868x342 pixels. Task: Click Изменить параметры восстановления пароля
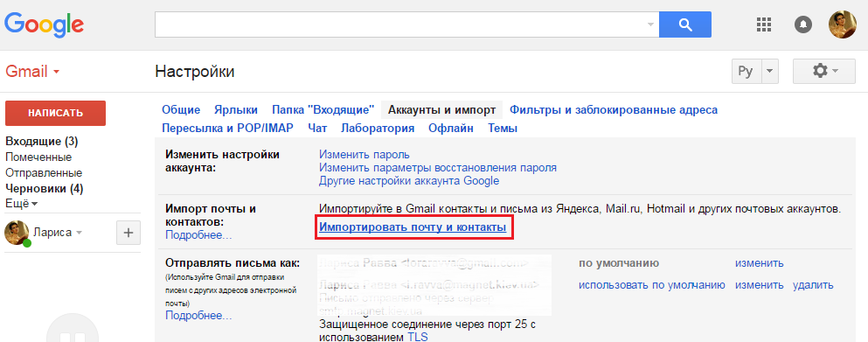438,167
